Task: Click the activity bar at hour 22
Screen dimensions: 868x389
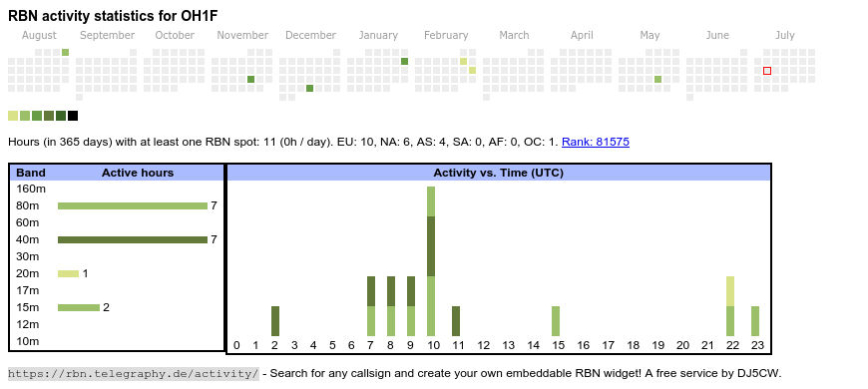Action: pos(730,306)
